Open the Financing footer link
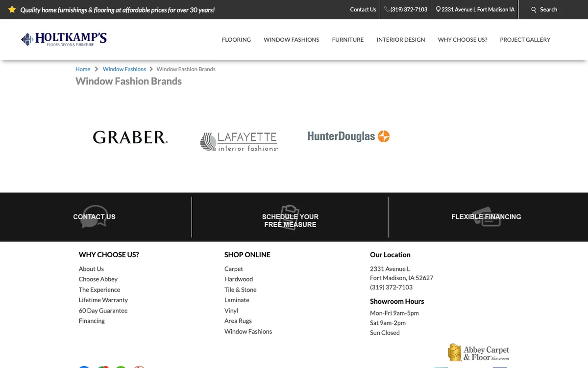Screen dimensions: 588x368 click(92, 321)
